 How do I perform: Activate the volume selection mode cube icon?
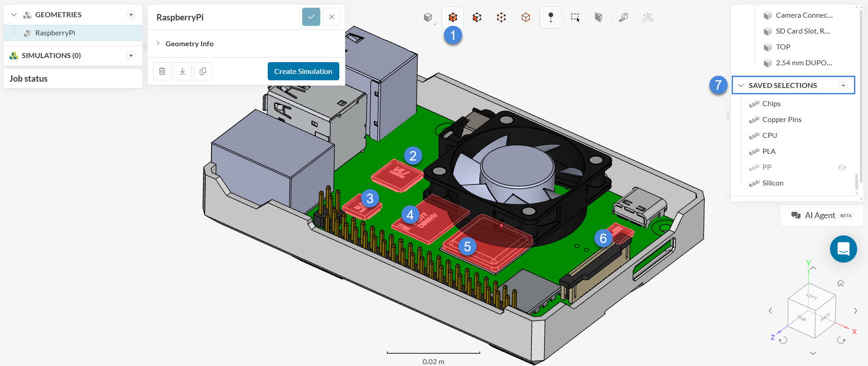tap(453, 18)
